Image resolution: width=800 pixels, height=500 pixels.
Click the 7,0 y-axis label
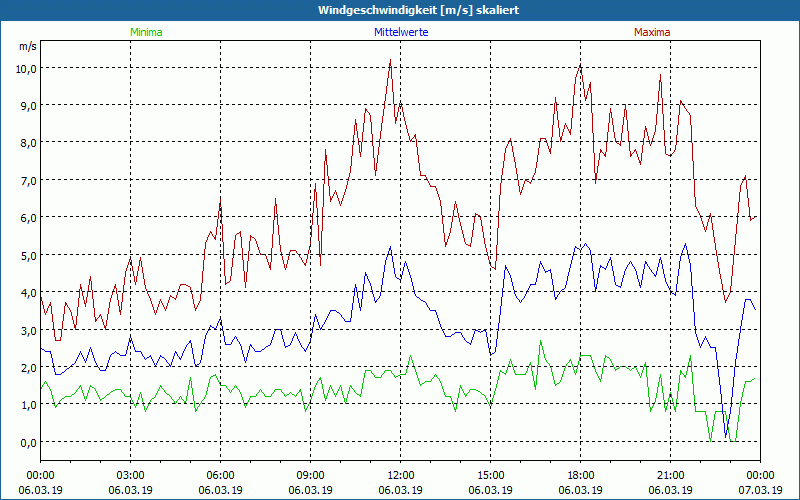(x=27, y=180)
